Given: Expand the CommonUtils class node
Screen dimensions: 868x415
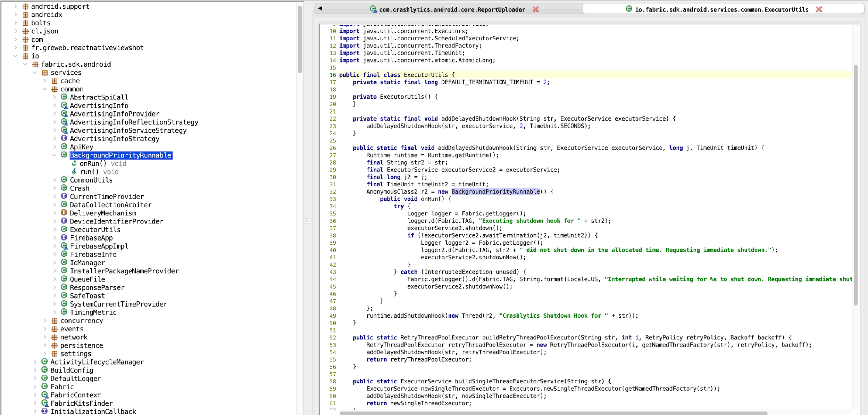Looking at the screenshot, I should 55,180.
